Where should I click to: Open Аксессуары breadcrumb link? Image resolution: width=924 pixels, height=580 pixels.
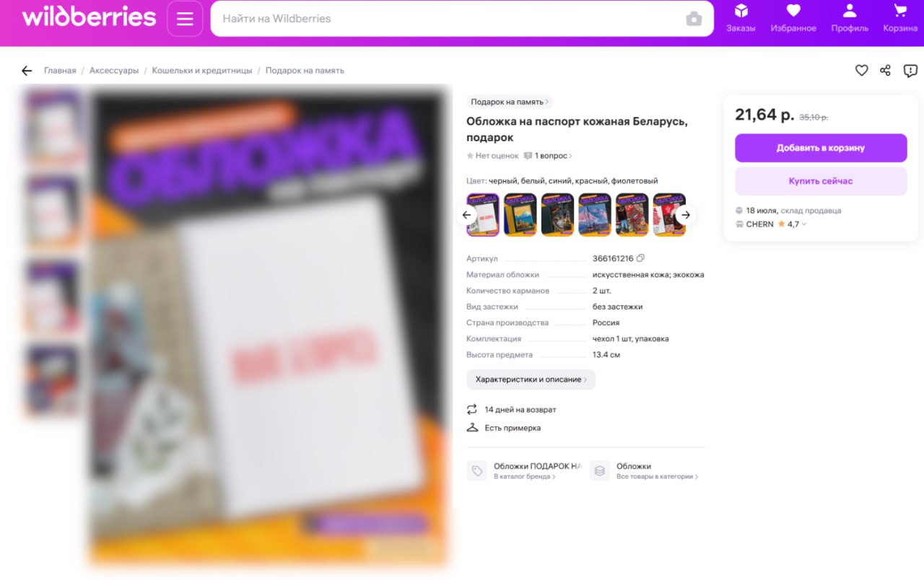(x=114, y=71)
